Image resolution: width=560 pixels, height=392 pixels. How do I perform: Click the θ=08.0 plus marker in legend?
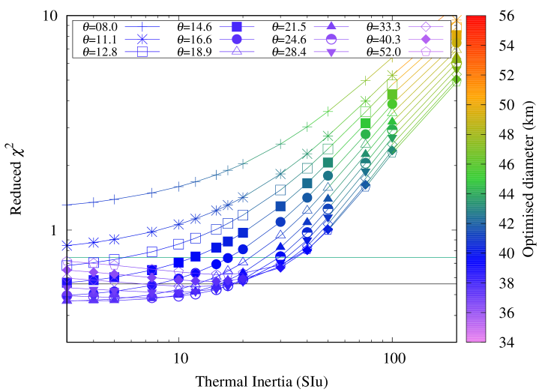[x=142, y=27]
